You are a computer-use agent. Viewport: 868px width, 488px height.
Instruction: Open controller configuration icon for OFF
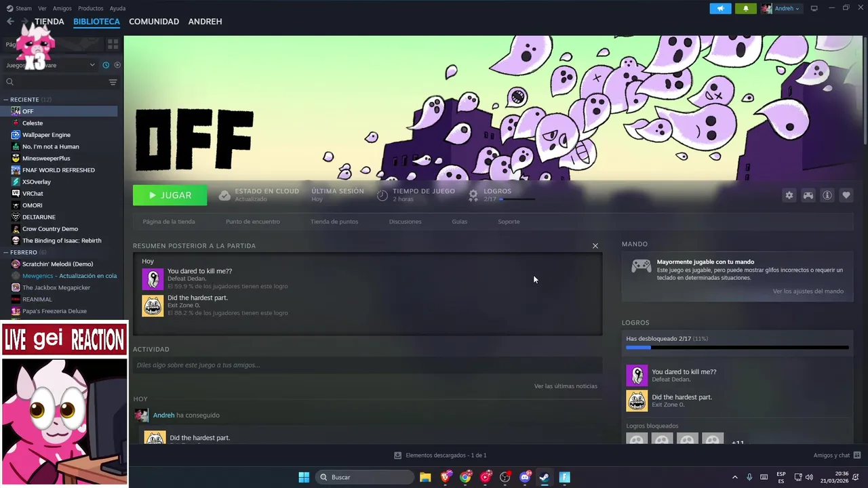[808, 195]
